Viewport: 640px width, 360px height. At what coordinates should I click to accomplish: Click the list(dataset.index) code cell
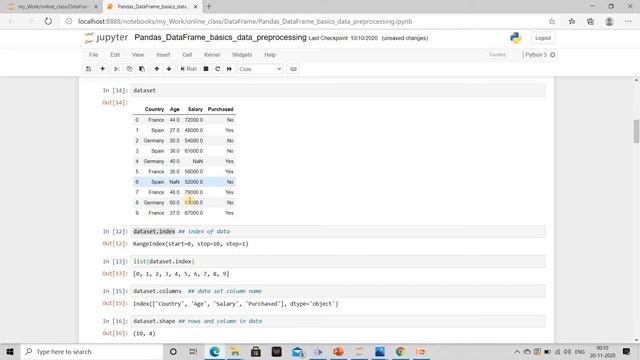[x=338, y=261]
